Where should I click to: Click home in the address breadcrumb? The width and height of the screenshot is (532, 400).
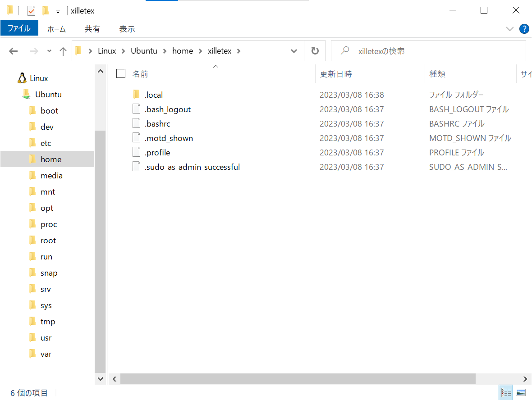tap(183, 51)
